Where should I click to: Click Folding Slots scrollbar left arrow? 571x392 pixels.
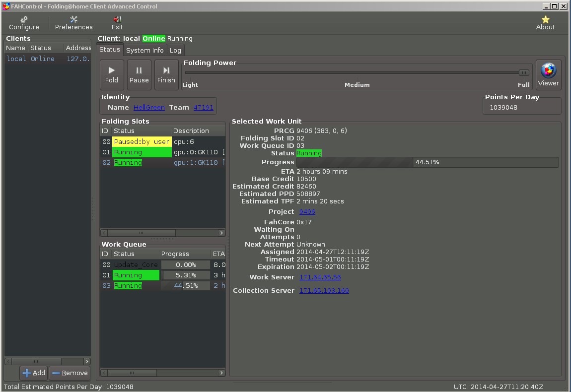point(104,233)
